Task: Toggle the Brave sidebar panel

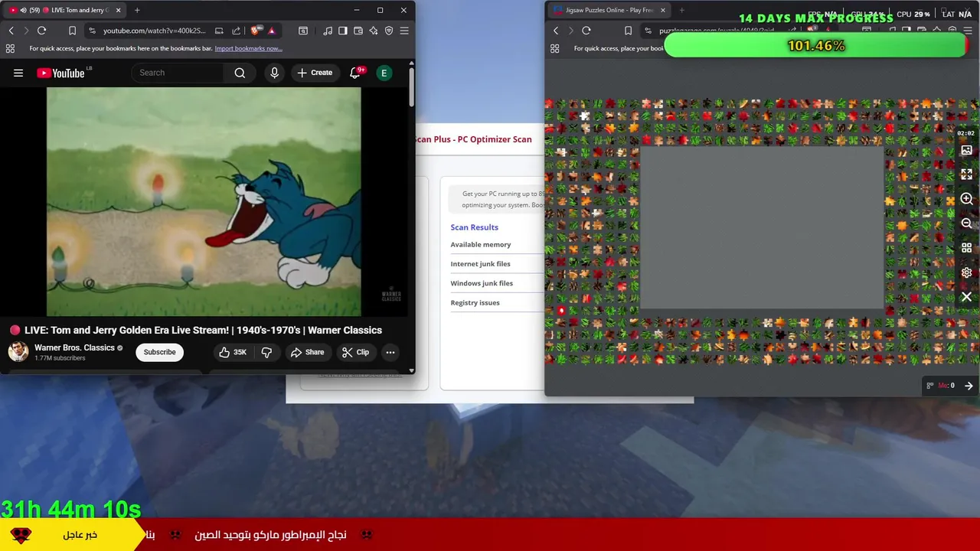Action: click(x=343, y=31)
